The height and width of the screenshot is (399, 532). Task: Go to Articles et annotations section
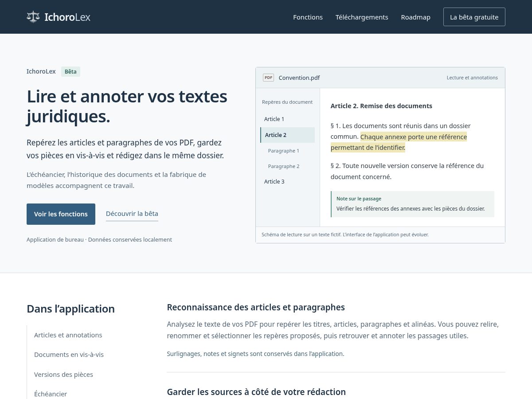point(68,335)
